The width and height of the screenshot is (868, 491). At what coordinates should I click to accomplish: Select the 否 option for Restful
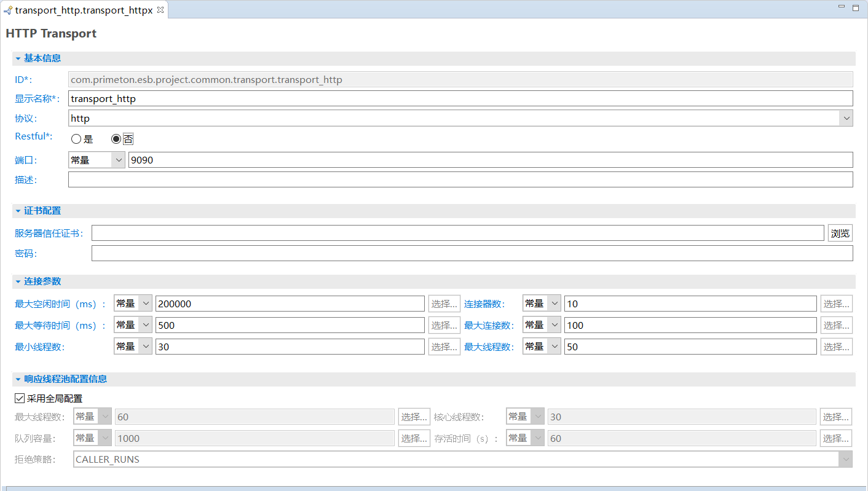click(x=116, y=139)
